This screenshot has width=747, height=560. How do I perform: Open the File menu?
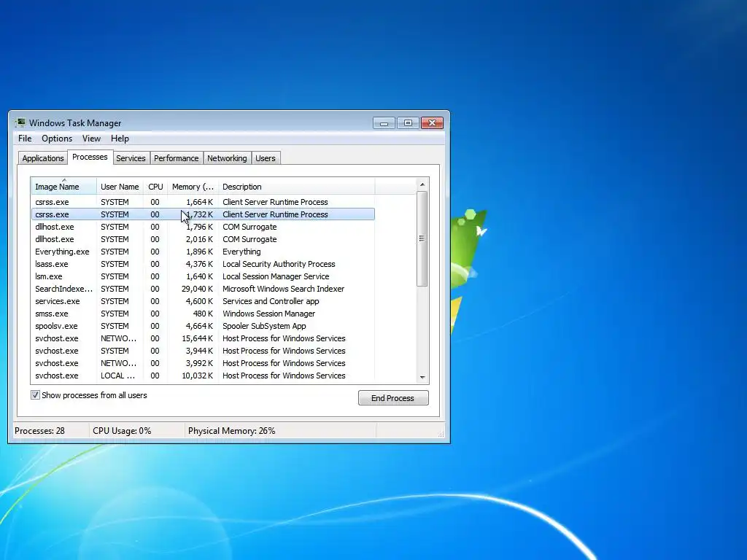tap(25, 139)
